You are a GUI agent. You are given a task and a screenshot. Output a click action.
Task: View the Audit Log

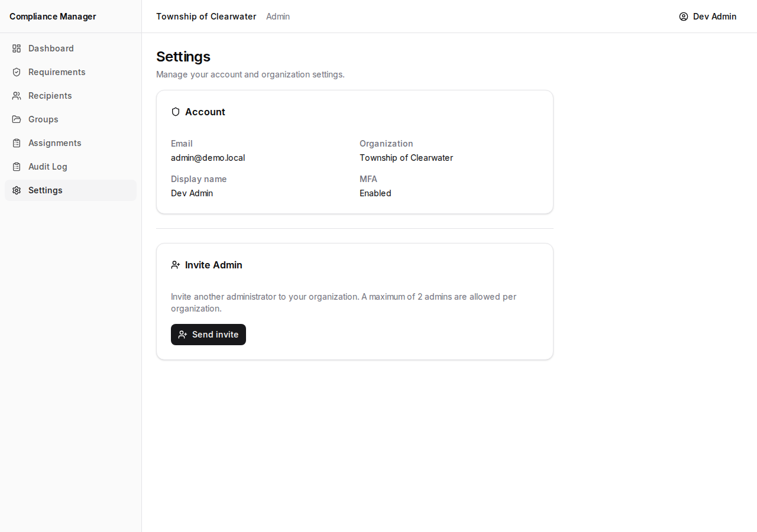(70, 167)
